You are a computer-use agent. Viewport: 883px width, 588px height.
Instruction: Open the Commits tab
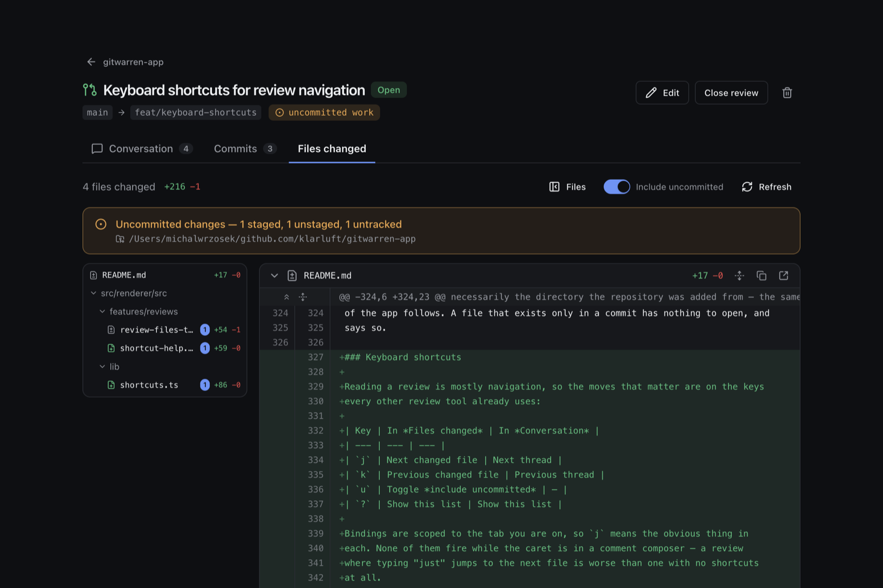(244, 149)
